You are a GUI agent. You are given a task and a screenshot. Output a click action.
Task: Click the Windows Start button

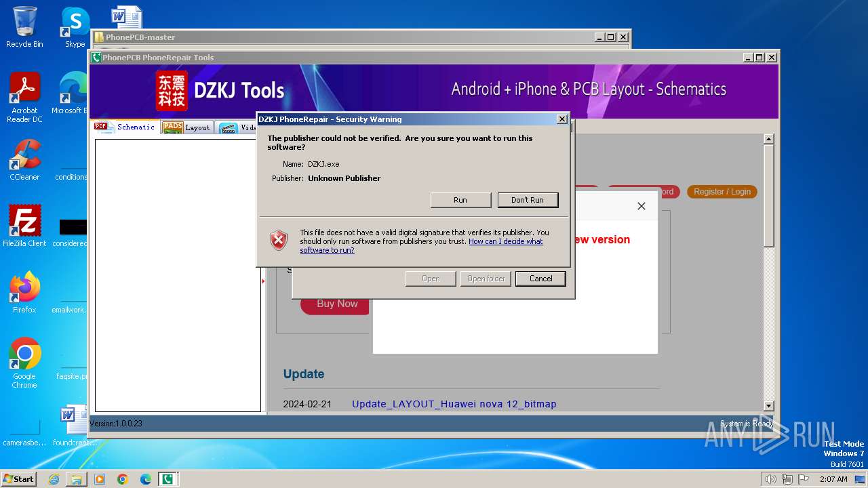pyautogui.click(x=19, y=479)
